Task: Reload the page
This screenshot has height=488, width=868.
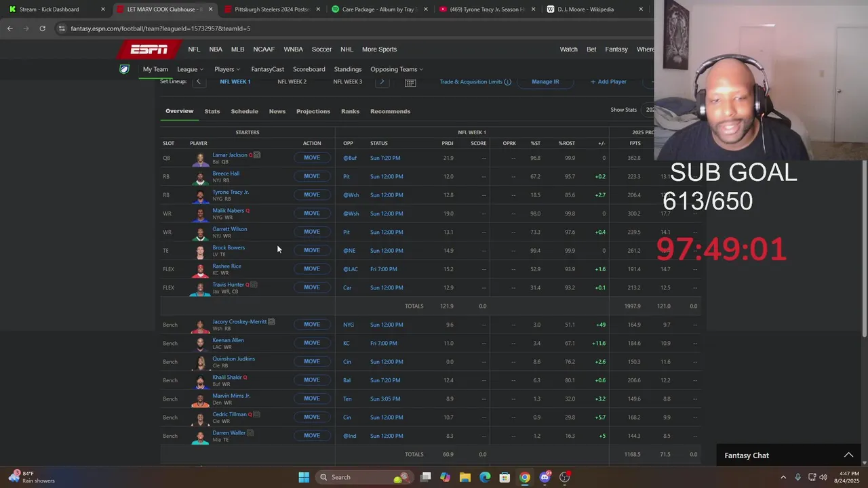Action: pos(42,28)
